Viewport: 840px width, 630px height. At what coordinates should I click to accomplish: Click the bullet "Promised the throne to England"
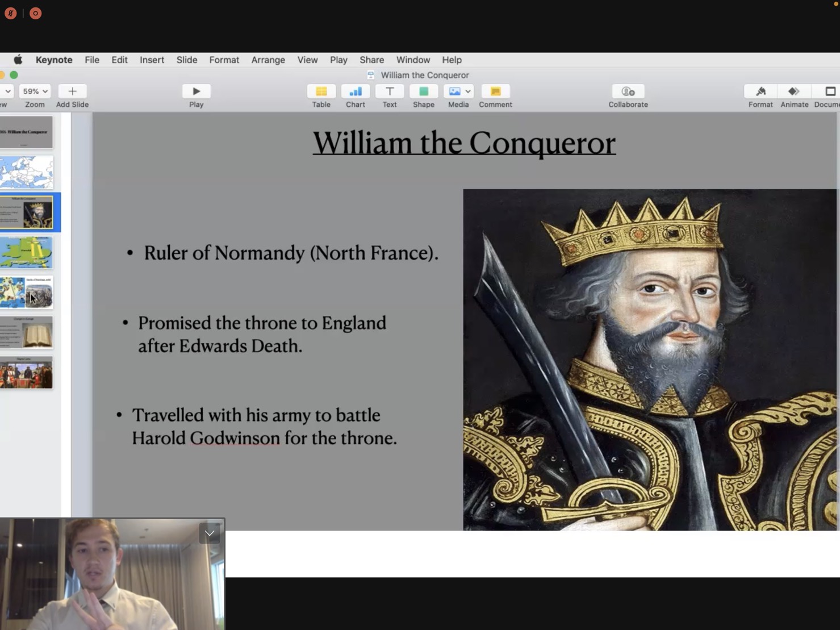click(262, 323)
